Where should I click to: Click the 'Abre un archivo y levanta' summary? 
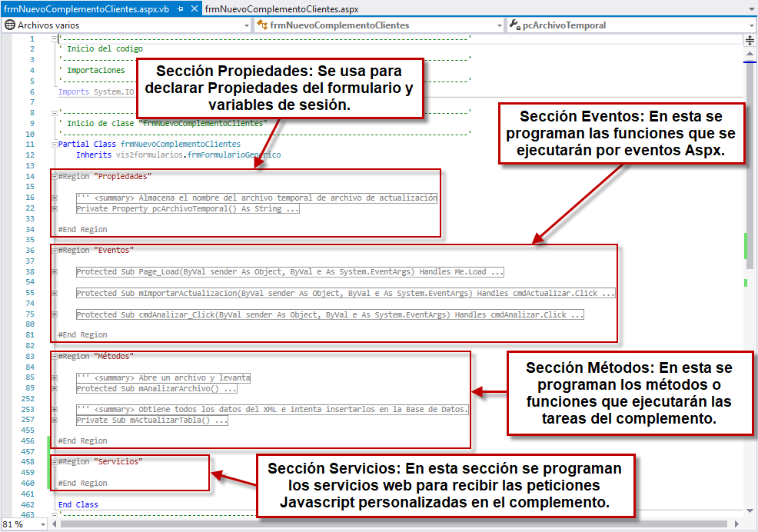tap(163, 377)
